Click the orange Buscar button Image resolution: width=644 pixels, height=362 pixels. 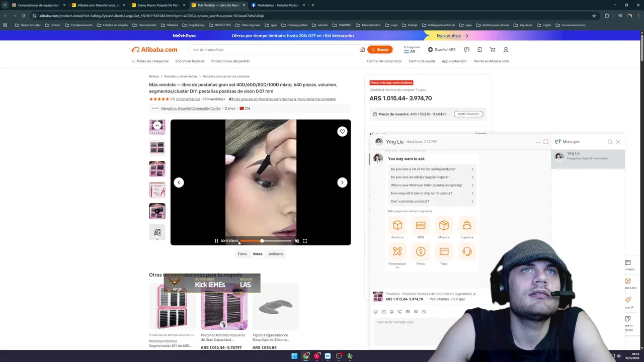(380, 49)
